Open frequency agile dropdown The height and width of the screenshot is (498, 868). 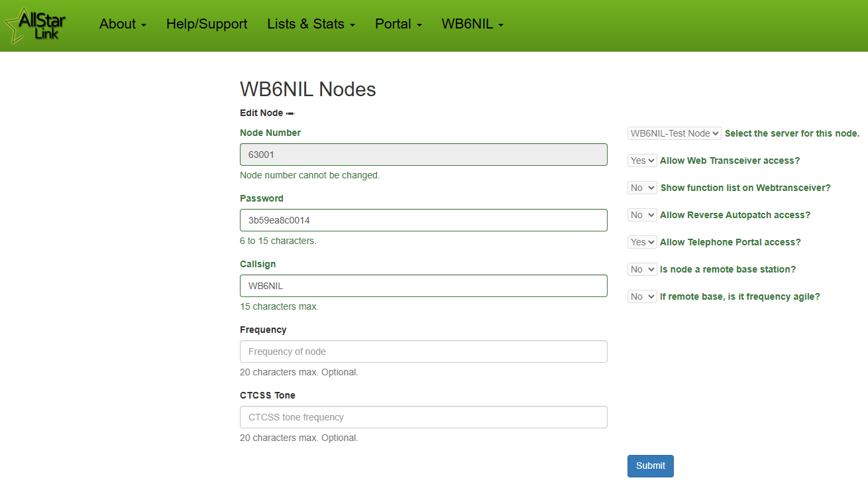642,296
